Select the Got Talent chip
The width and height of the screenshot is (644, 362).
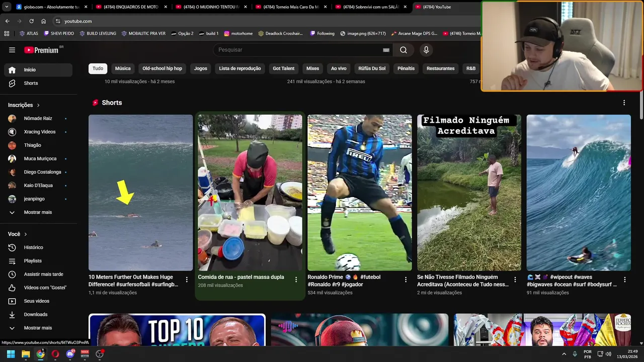[283, 68]
